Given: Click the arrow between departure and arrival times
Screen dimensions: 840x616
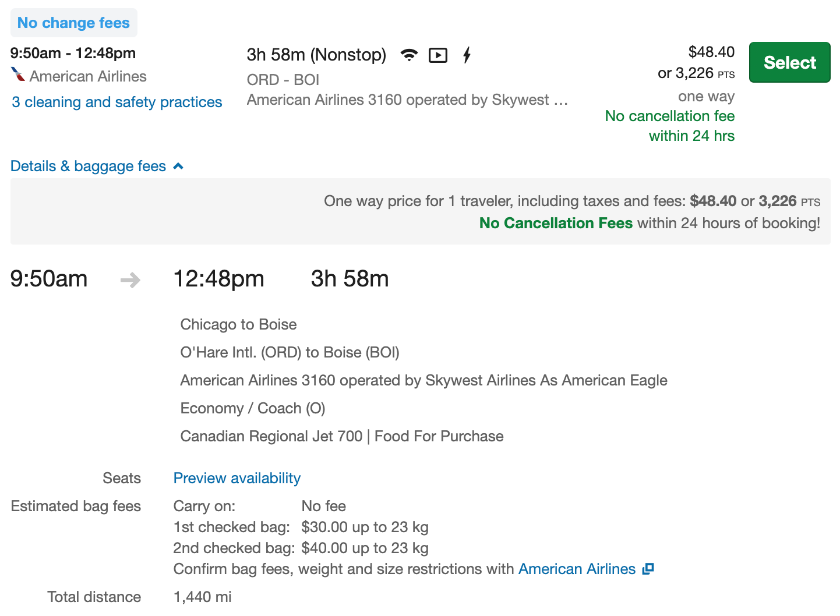Looking at the screenshot, I should (130, 280).
